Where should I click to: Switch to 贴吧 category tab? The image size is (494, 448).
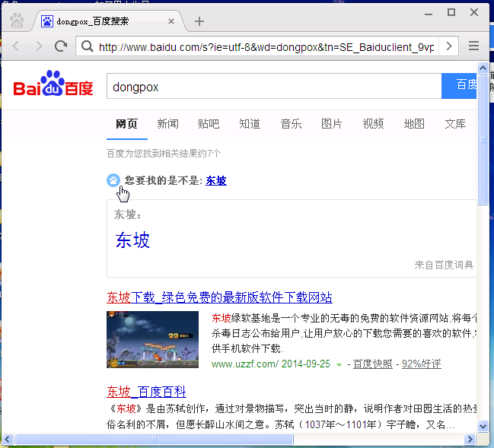tap(209, 124)
